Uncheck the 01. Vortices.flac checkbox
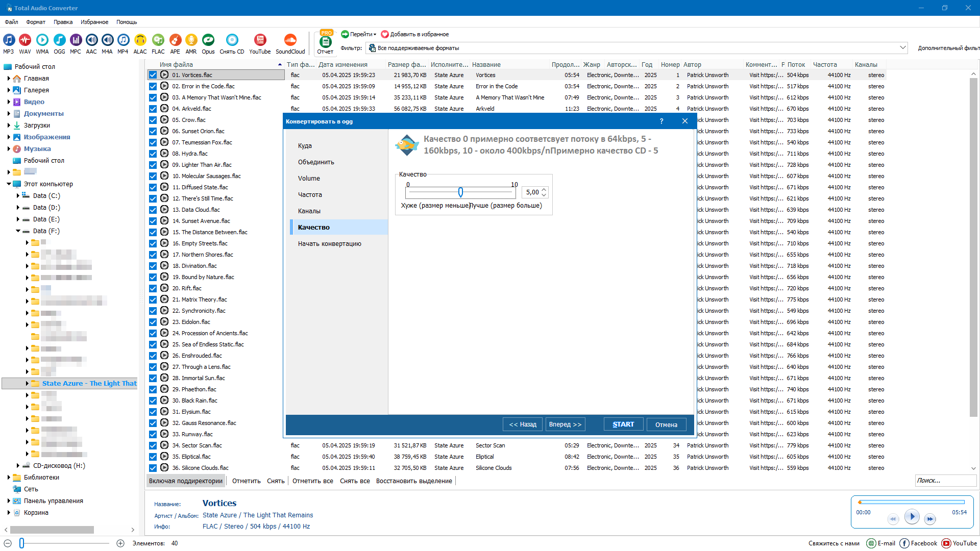 153,75
